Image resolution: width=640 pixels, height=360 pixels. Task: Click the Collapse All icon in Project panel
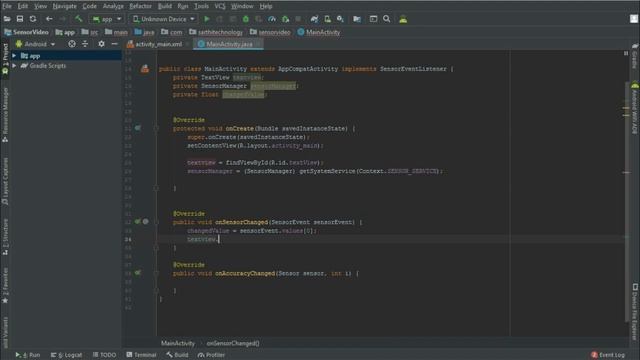coord(85,44)
